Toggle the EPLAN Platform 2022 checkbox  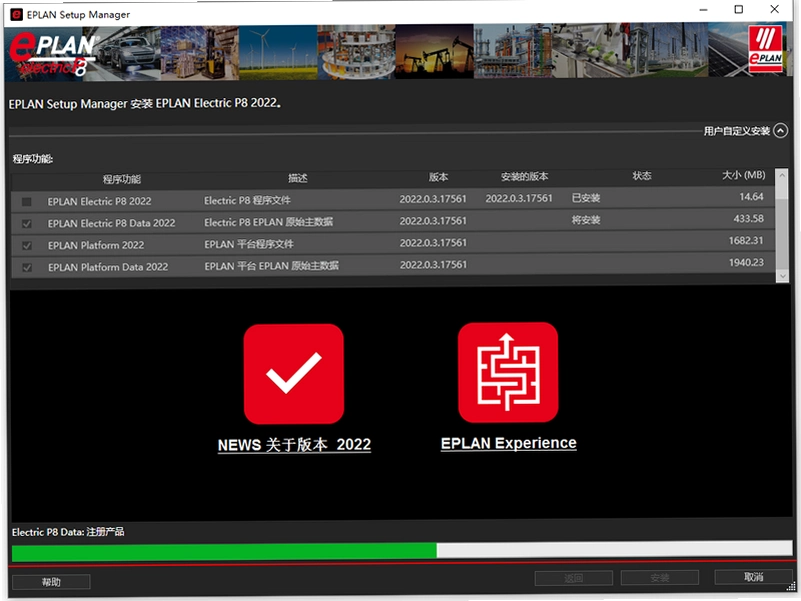click(x=27, y=246)
